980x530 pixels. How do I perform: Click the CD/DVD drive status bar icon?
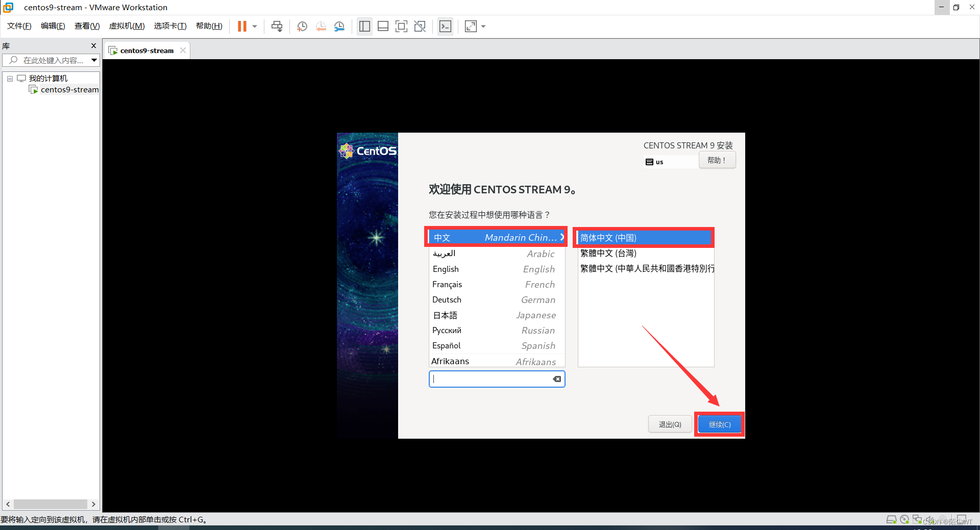[x=904, y=520]
